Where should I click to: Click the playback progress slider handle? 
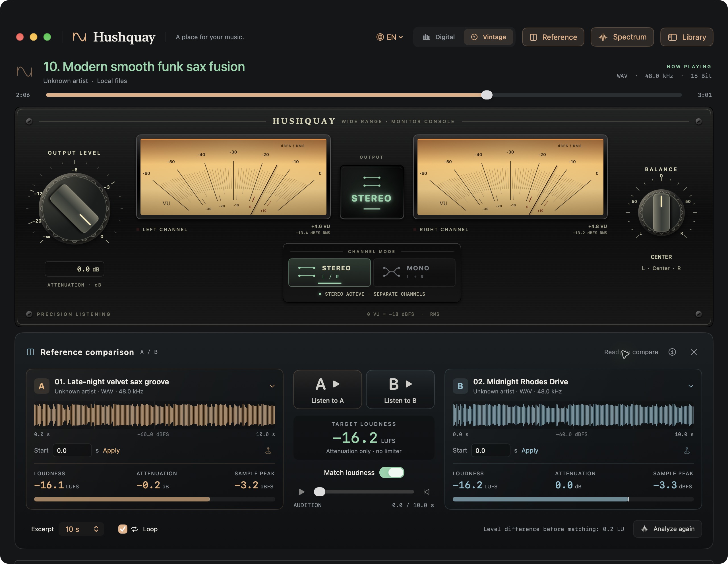point(487,95)
